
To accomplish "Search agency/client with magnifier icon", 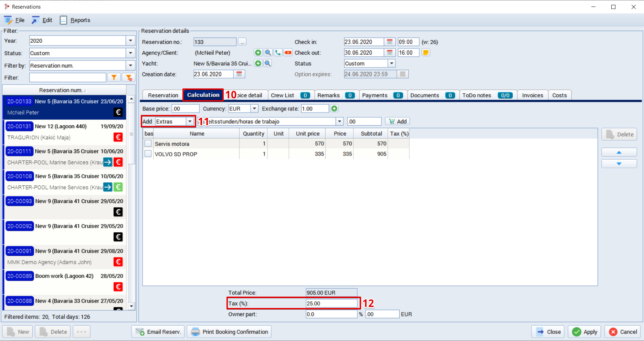I will click(268, 53).
